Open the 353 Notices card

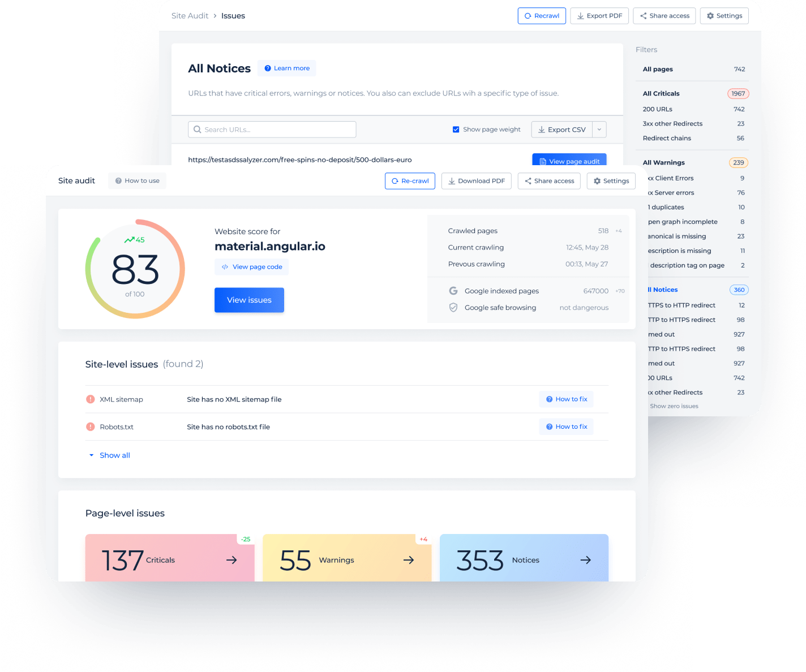(524, 558)
